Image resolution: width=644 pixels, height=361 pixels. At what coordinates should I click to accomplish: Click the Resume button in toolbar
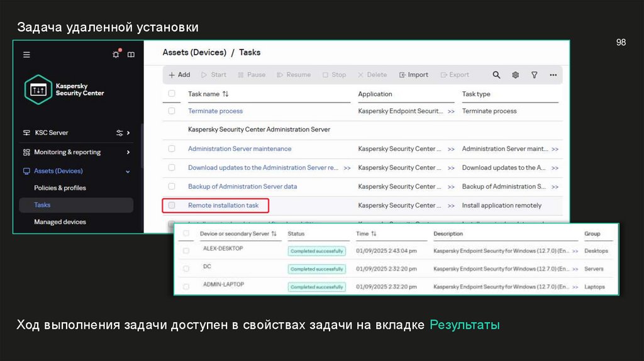294,75
